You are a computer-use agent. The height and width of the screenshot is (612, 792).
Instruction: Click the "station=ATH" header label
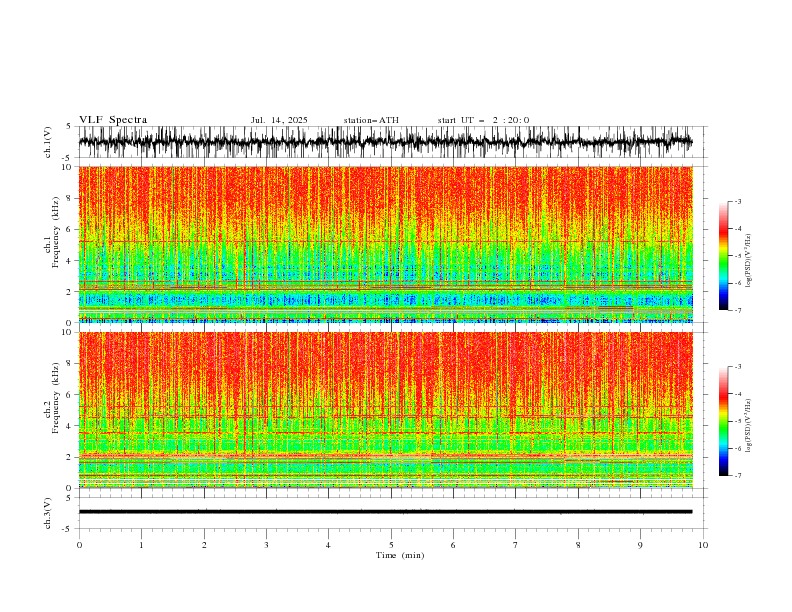click(x=371, y=120)
